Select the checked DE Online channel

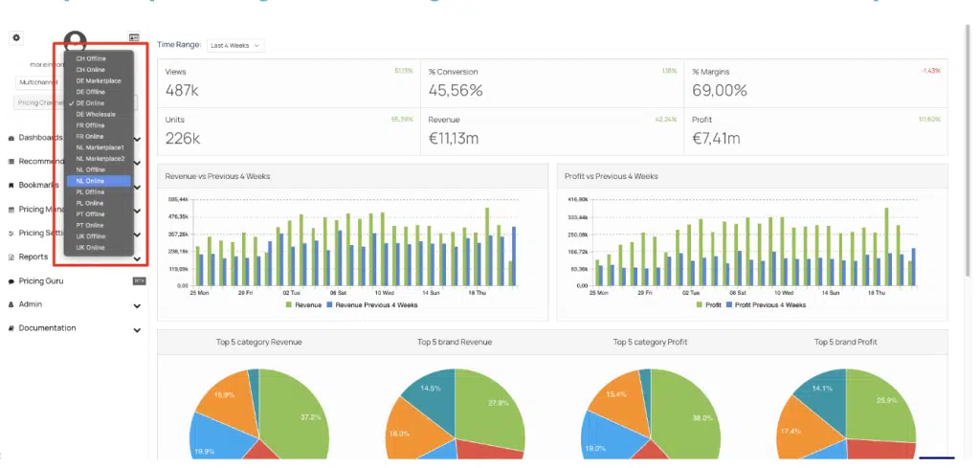click(100, 103)
